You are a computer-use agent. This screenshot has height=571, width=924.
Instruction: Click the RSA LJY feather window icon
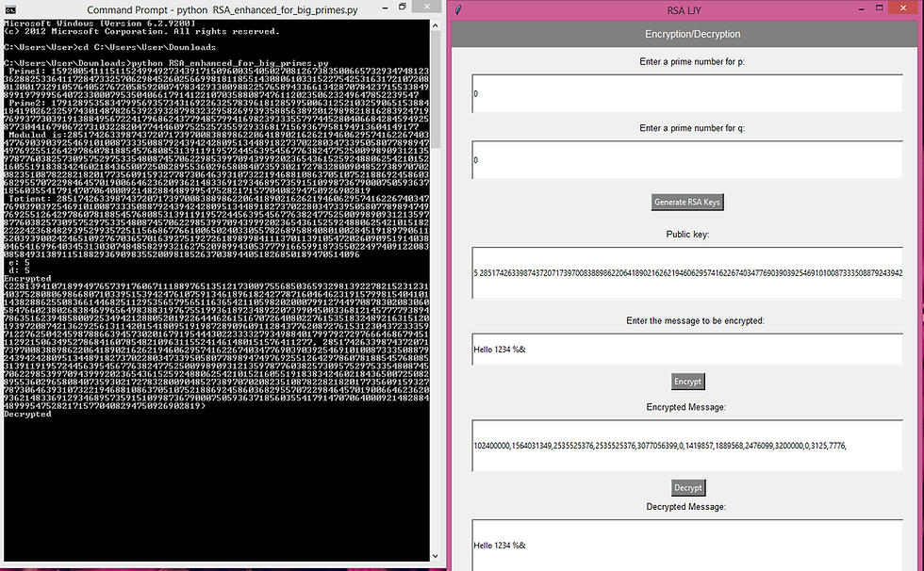tap(459, 10)
